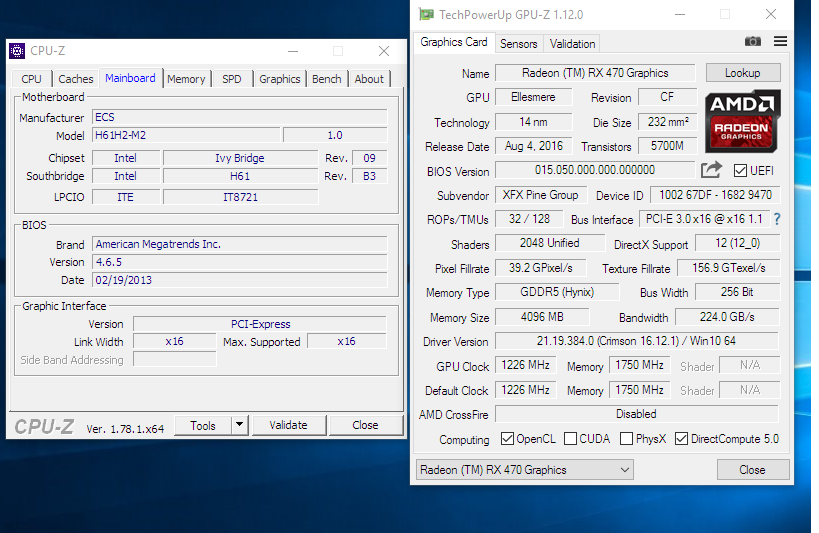Close the CPU-Z window via title bar X
Image resolution: width=819 pixels, height=533 pixels.
pos(384,51)
